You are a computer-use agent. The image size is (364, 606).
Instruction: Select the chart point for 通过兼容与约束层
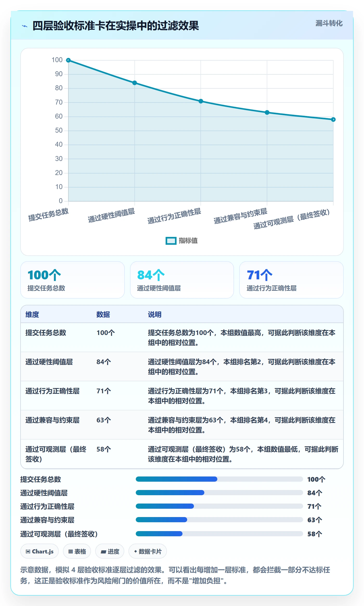[267, 113]
